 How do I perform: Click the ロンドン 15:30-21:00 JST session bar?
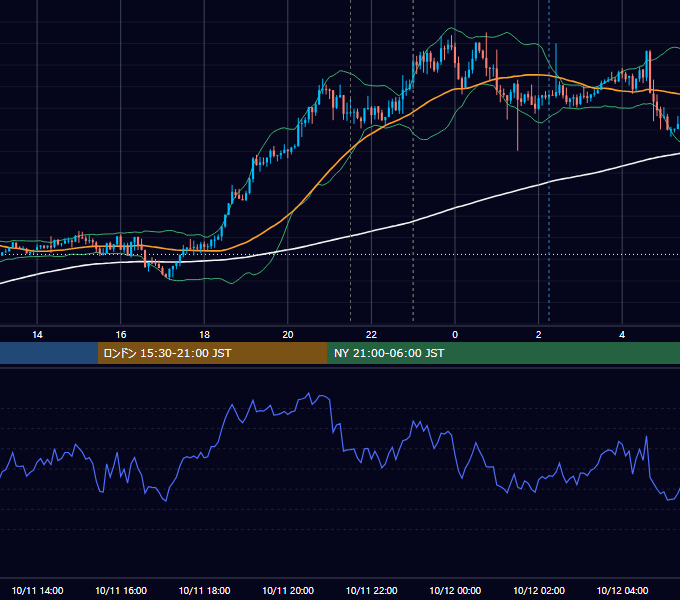coord(212,353)
